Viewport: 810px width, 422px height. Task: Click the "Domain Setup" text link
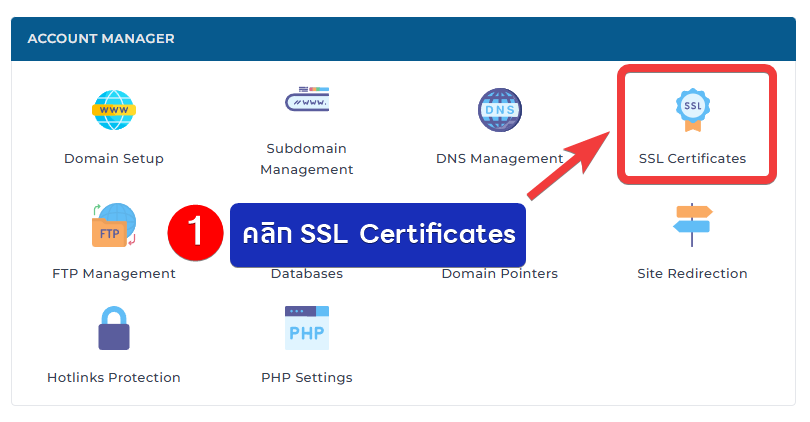(x=113, y=158)
